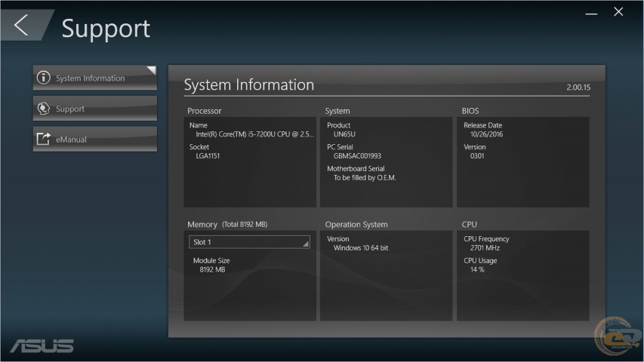Select the module size 8192 MB value
The image size is (644, 362).
coord(212,270)
